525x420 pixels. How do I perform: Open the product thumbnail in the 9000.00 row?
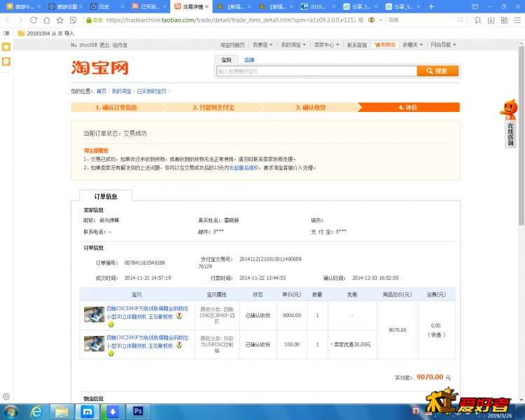pyautogui.click(x=94, y=315)
